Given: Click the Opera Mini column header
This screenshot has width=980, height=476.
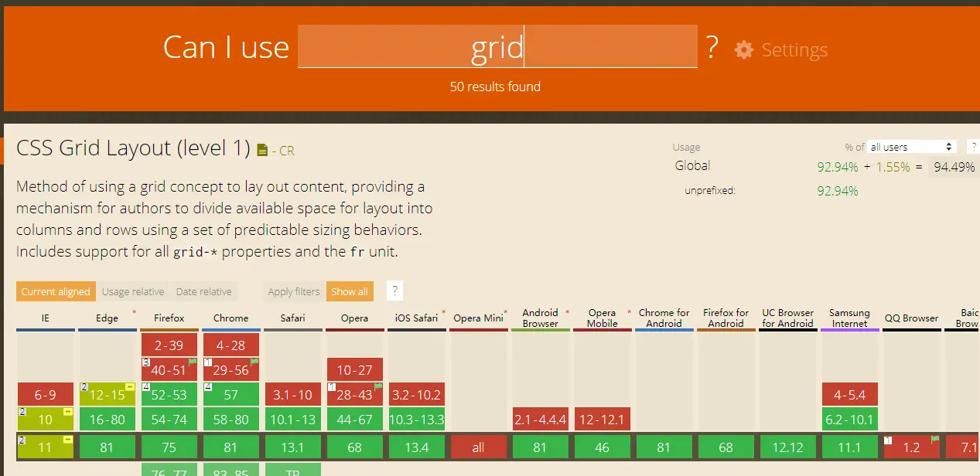Looking at the screenshot, I should tap(479, 318).
